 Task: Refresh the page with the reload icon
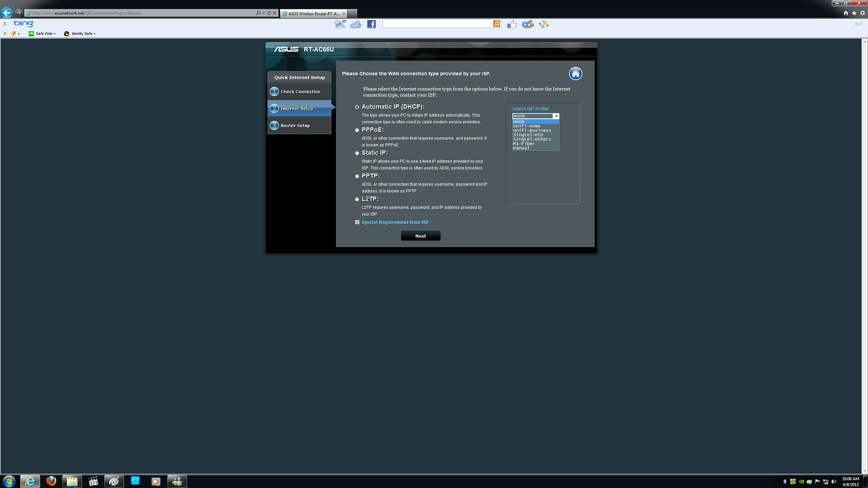(x=269, y=13)
